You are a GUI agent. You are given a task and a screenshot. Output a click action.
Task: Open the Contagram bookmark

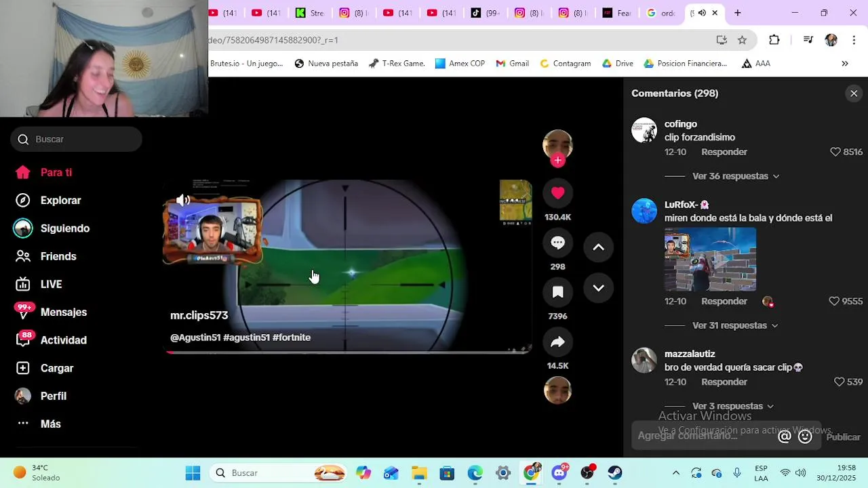565,64
